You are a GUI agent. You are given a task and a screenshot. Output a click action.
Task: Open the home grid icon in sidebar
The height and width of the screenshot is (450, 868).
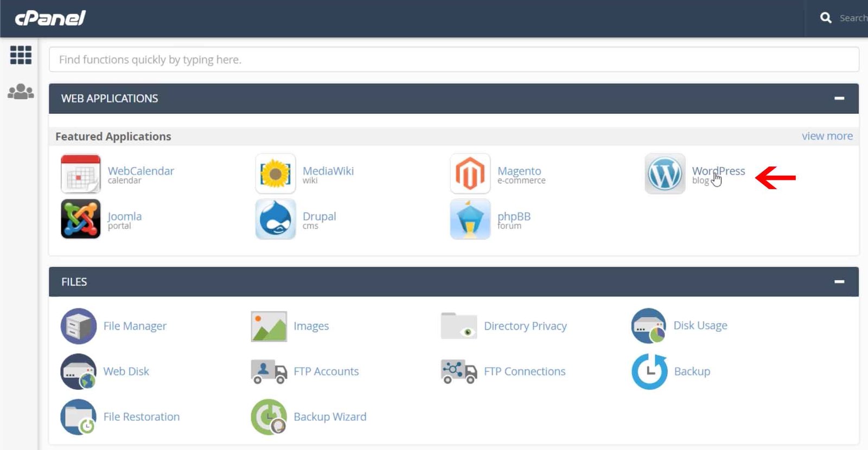pos(21,55)
